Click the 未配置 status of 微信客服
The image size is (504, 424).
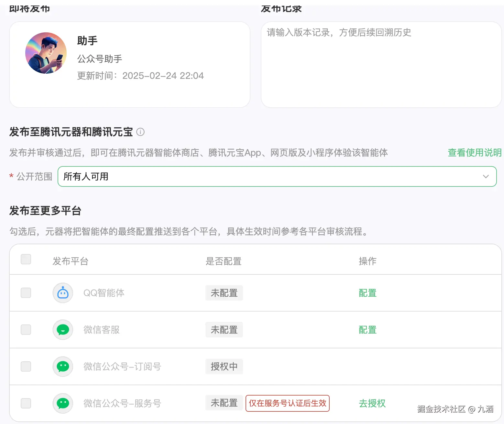point(224,330)
